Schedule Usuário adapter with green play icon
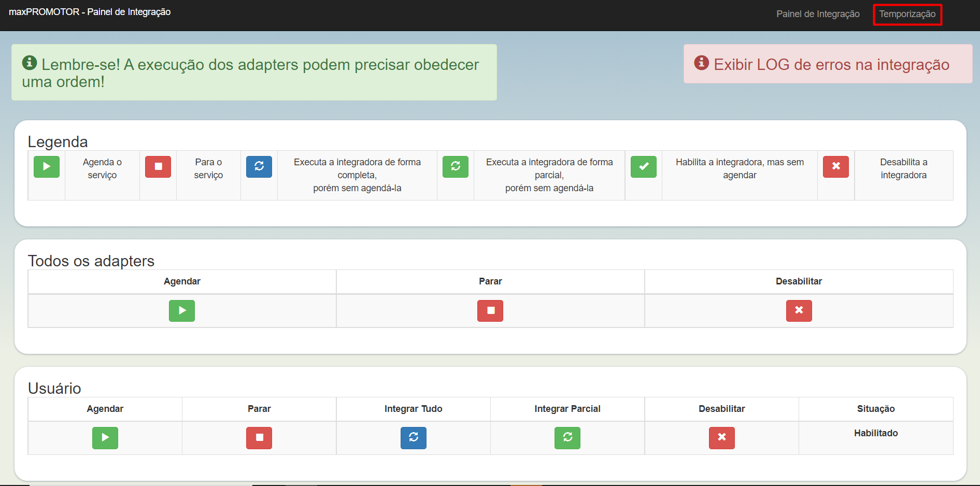The height and width of the screenshot is (486, 980). pyautogui.click(x=105, y=438)
